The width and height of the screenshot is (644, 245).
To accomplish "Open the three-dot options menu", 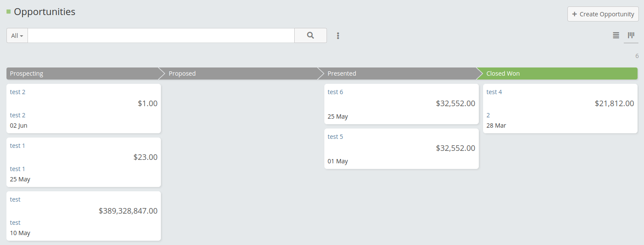I will tap(338, 36).
